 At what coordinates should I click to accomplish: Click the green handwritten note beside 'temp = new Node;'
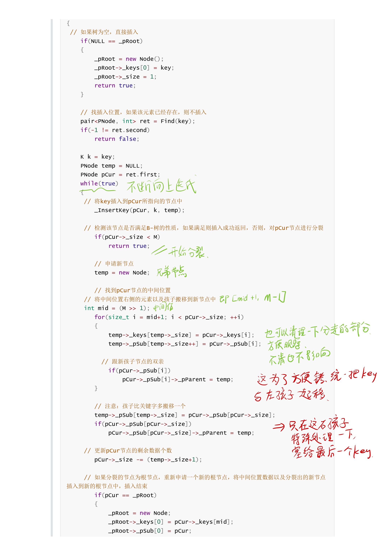(171, 272)
